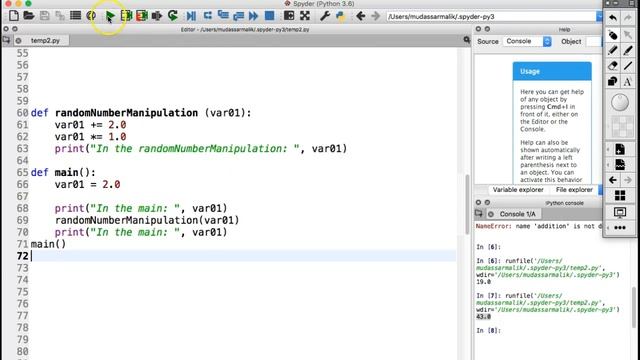
Task: Open the PYTHONPATH manager icon
Action: 340,16
